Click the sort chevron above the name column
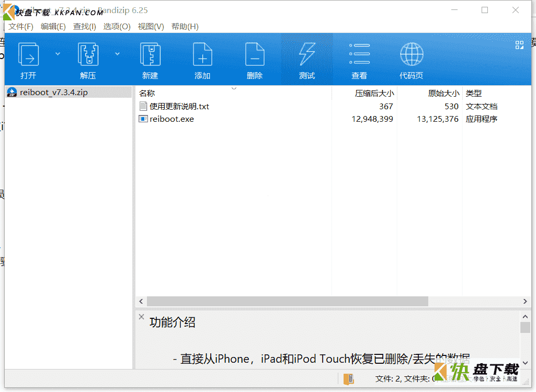Screen dimensions: 536x392 click(x=234, y=88)
